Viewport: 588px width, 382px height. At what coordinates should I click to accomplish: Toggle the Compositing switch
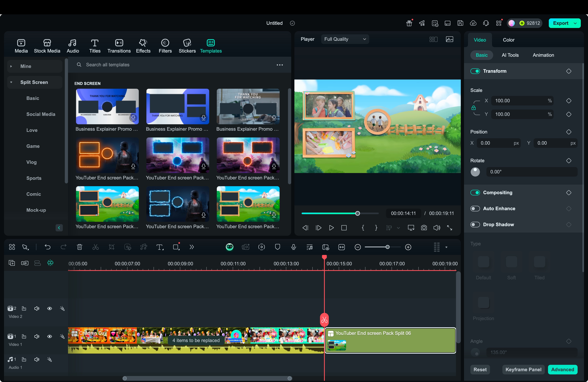click(x=475, y=192)
